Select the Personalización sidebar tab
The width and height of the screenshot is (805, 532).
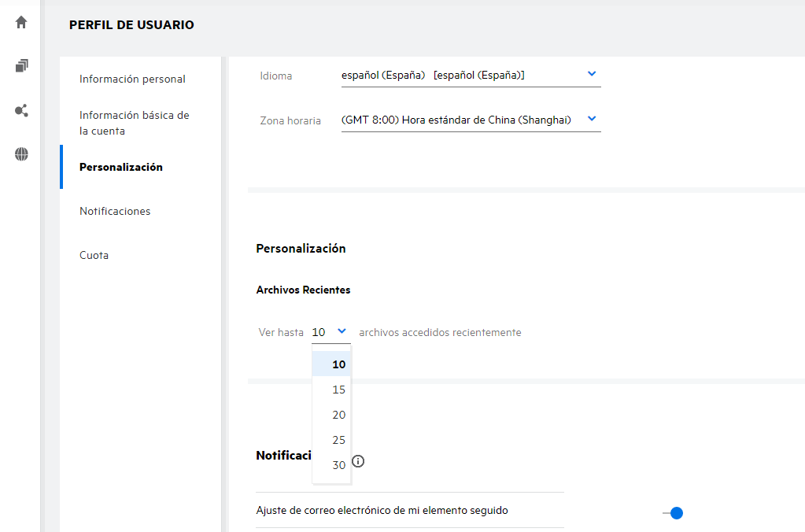pyautogui.click(x=121, y=167)
